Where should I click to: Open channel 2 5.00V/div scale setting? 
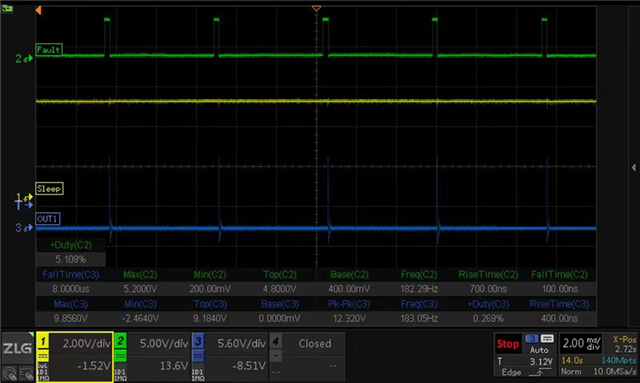click(x=164, y=343)
